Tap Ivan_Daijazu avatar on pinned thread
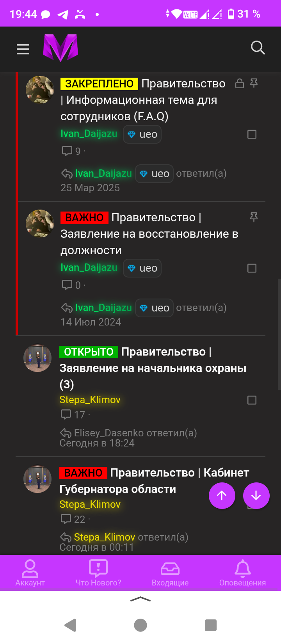281x644 pixels. click(40, 90)
